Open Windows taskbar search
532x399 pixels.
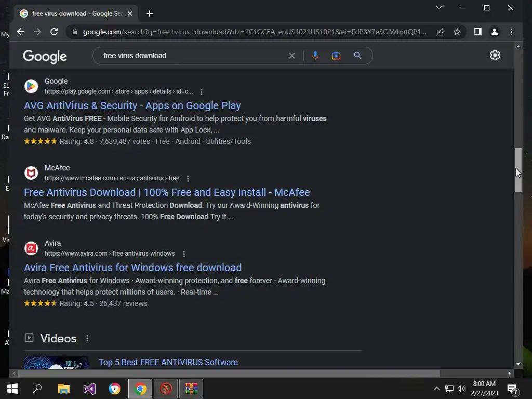click(x=37, y=389)
